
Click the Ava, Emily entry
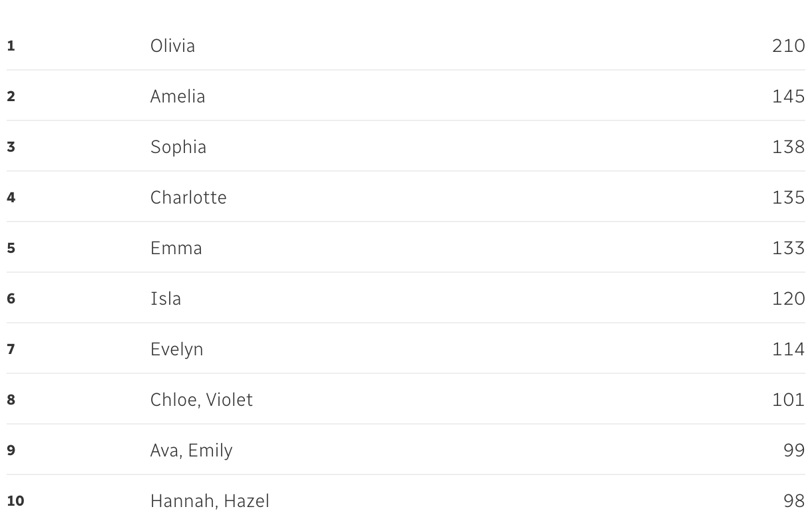click(x=192, y=450)
